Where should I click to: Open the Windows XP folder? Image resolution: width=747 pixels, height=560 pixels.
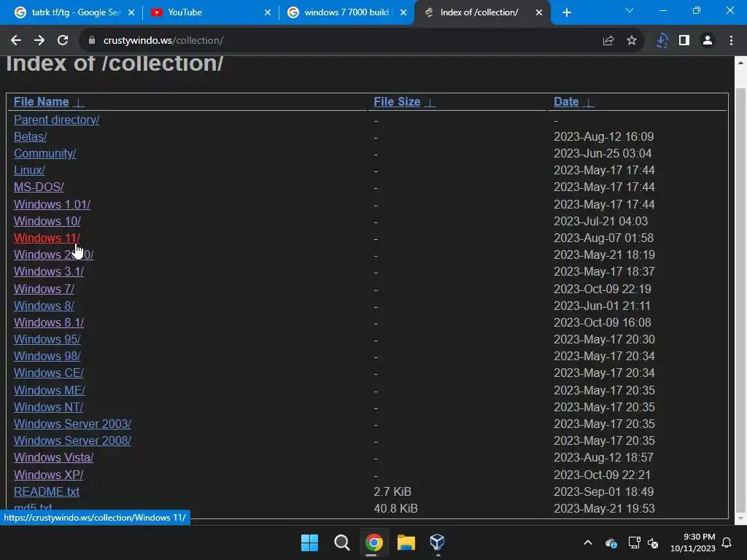(x=49, y=475)
